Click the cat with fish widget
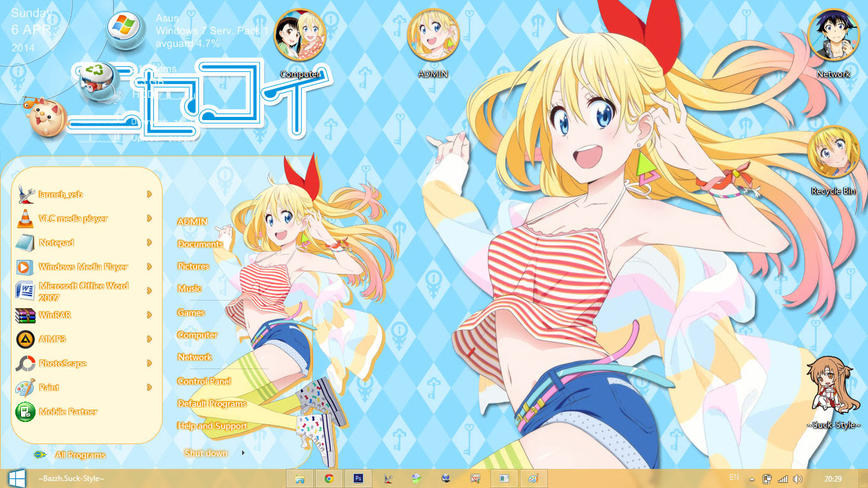868x488 pixels. [47, 117]
